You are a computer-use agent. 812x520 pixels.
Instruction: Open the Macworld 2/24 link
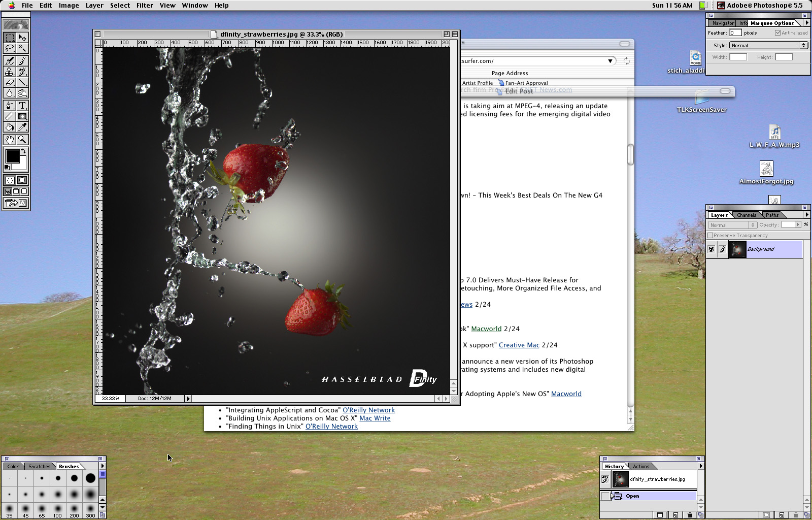[486, 329]
